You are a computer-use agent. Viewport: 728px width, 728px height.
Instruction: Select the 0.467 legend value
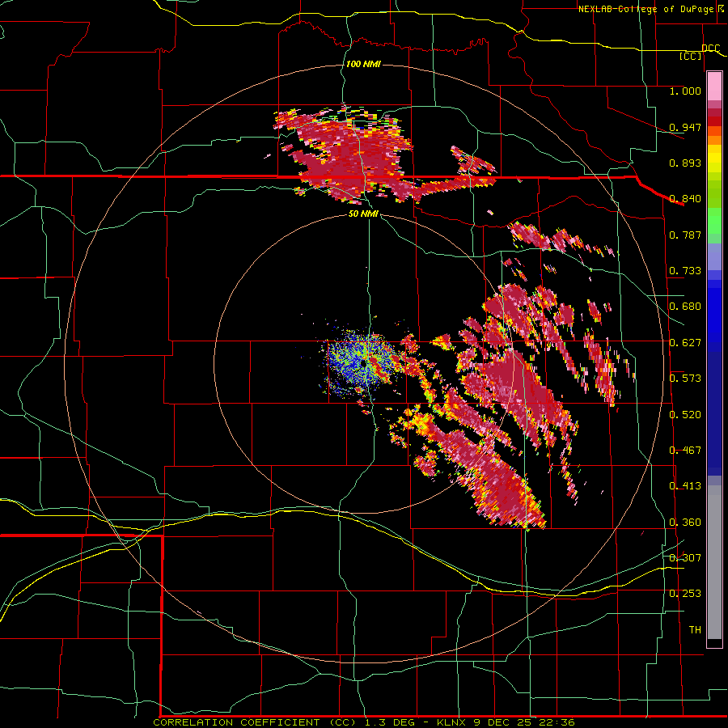tap(685, 451)
